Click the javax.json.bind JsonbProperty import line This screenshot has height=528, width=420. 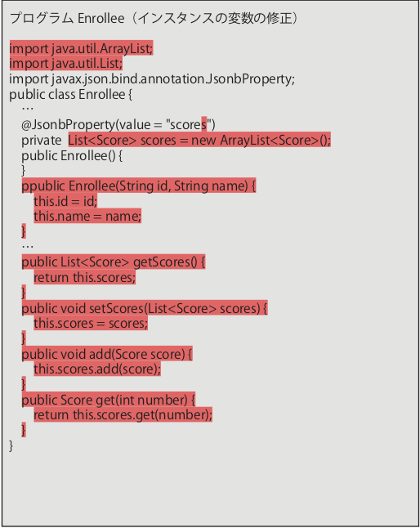152,79
